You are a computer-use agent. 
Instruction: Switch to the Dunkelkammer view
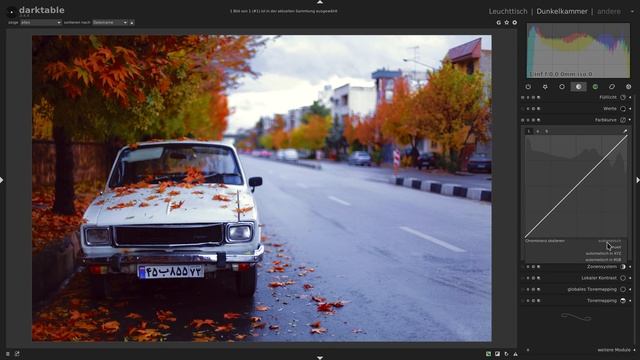pyautogui.click(x=562, y=11)
